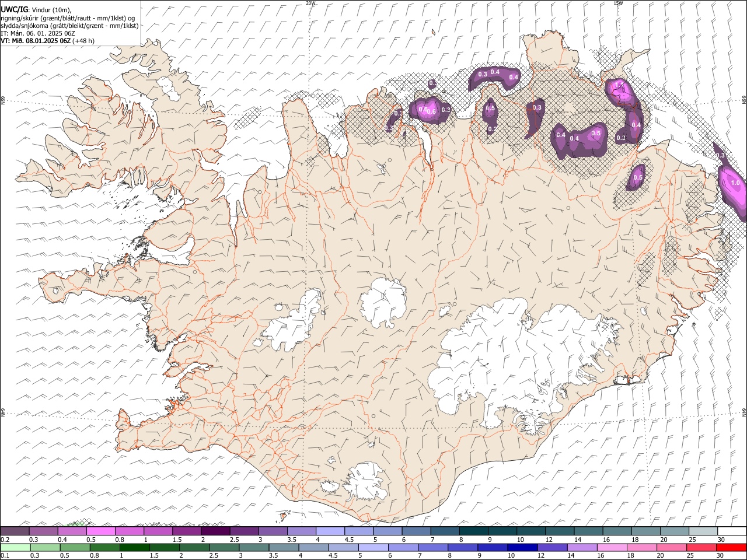This screenshot has height=560, width=747.
Task: Click the '1.0' value on the eastern precipitation area
Action: click(x=735, y=183)
